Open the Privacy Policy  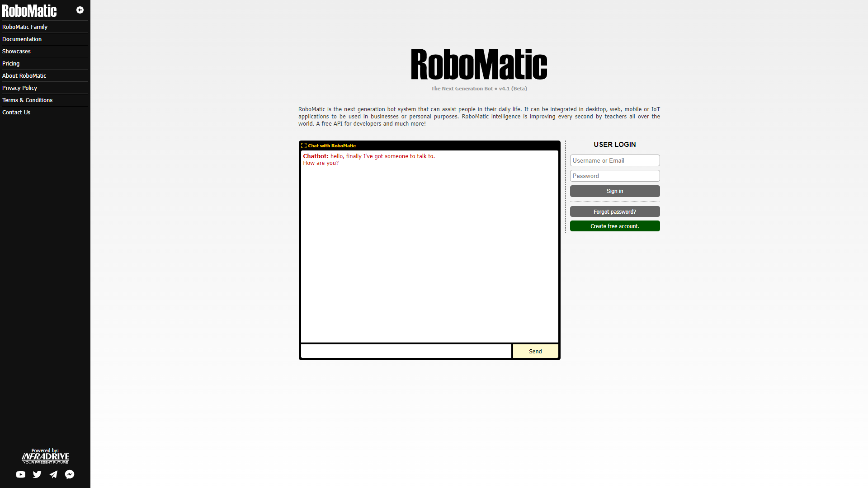click(19, 88)
